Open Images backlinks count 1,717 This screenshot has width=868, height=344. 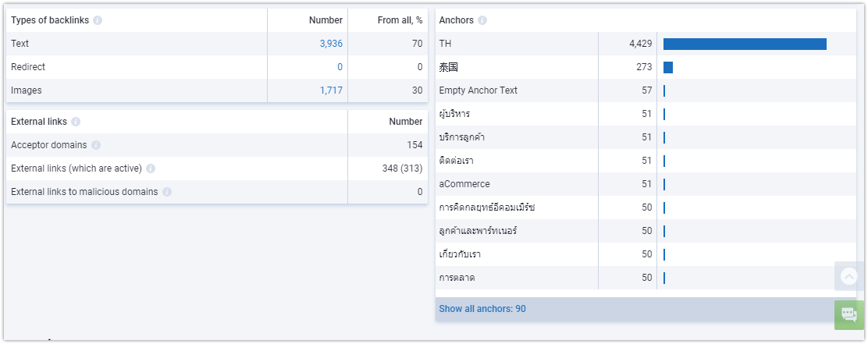[331, 90]
